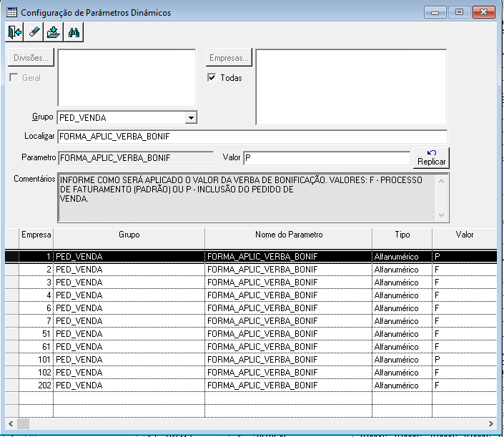Select Empresa 3 cell in grid
Viewport: 504px width, 437px height.
point(36,283)
